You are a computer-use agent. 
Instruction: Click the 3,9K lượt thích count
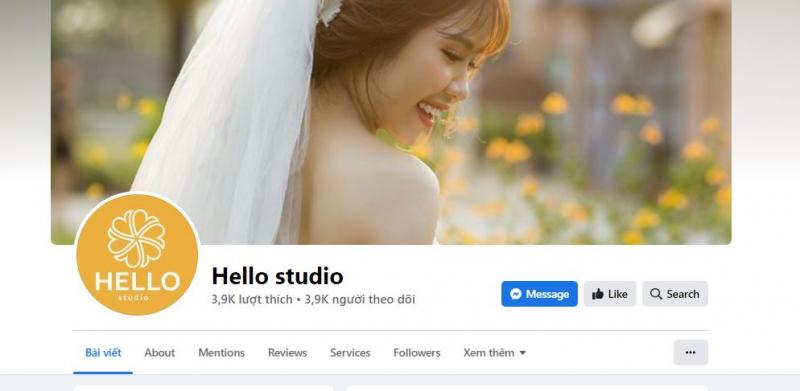click(x=252, y=300)
